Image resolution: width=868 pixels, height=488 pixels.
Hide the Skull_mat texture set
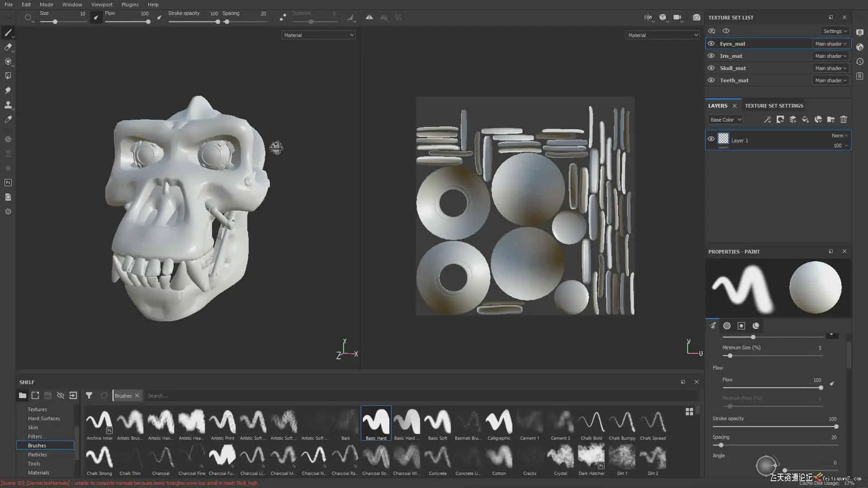[x=711, y=68]
